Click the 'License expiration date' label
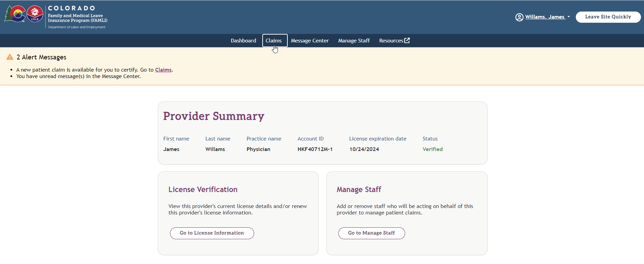Image resolution: width=644 pixels, height=264 pixels. coord(378,139)
